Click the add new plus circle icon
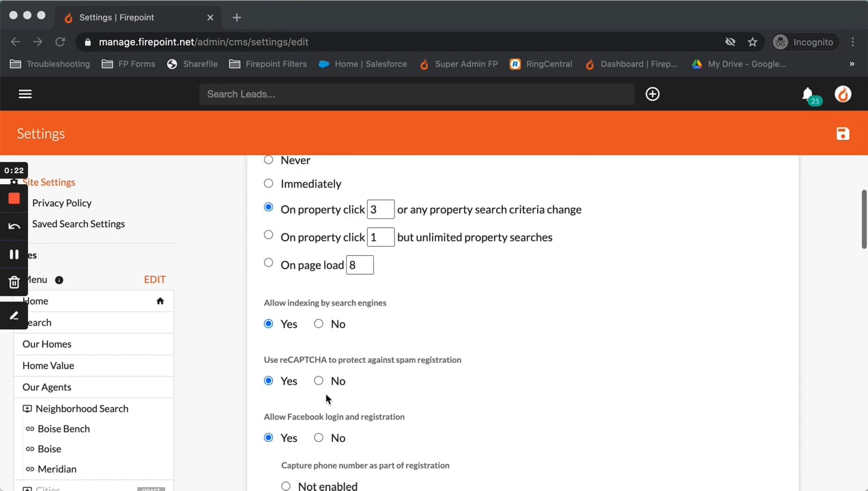The width and height of the screenshot is (868, 491). (652, 94)
